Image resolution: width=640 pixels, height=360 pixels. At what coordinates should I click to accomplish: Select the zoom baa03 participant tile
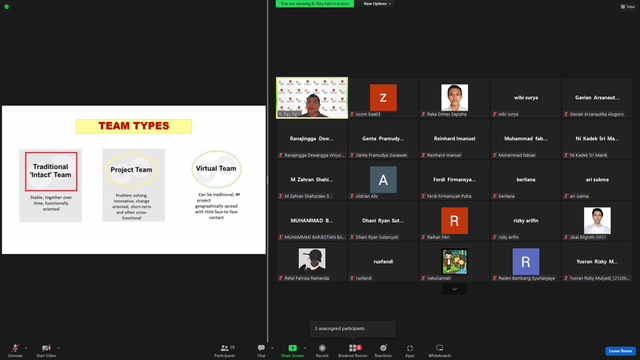pos(383,98)
